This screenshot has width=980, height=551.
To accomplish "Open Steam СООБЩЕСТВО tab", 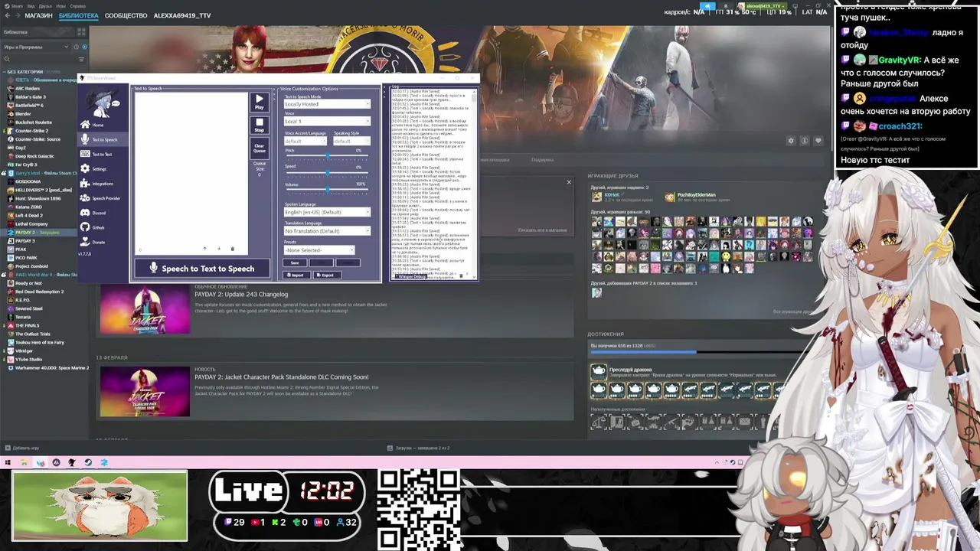I will point(126,15).
